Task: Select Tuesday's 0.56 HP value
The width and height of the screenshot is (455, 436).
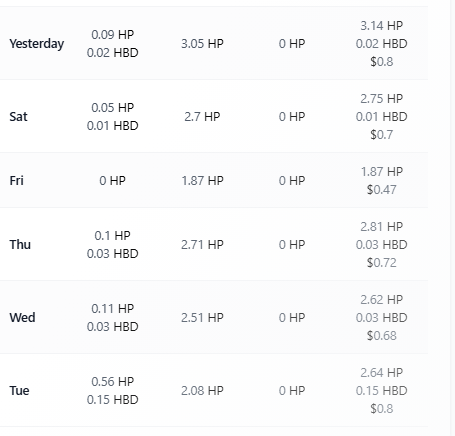Action: coord(113,382)
